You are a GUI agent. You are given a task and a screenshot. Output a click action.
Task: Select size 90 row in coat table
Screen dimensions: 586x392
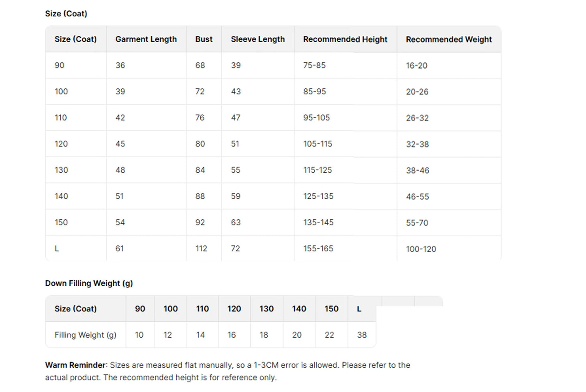coord(273,65)
